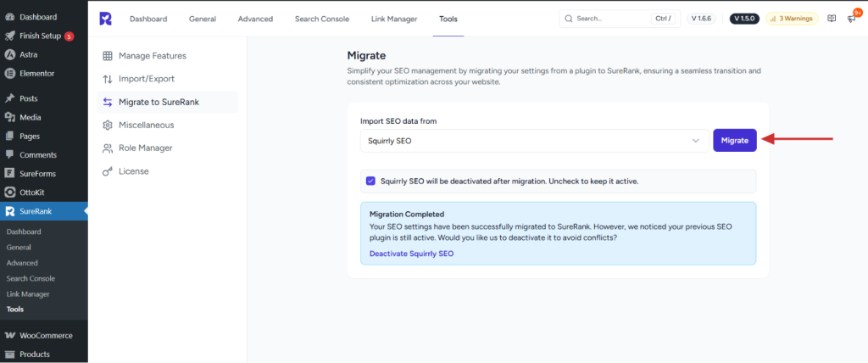Open SureRank Advanced submenu in WordPress sidebar
The width and height of the screenshot is (868, 363).
(x=22, y=263)
